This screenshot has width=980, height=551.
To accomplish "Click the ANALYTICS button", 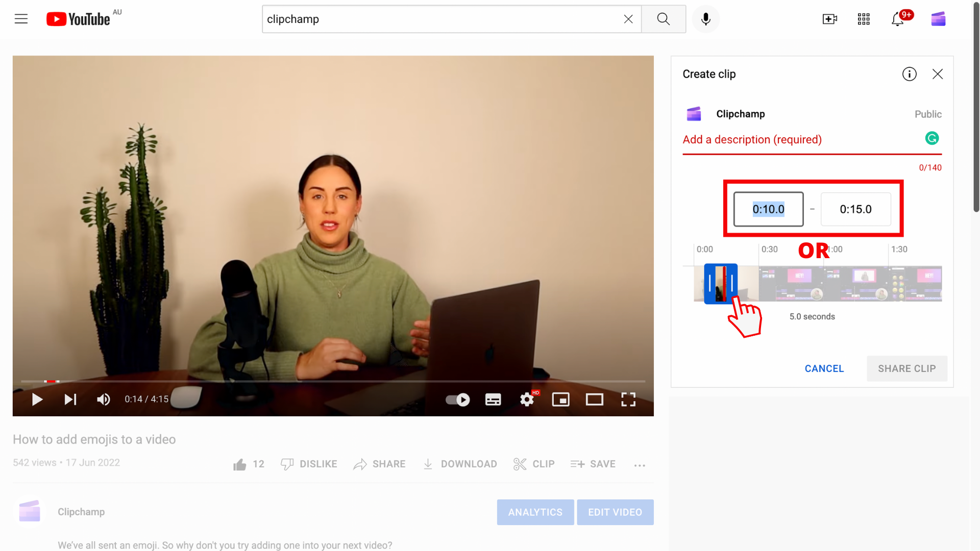I will tap(535, 512).
